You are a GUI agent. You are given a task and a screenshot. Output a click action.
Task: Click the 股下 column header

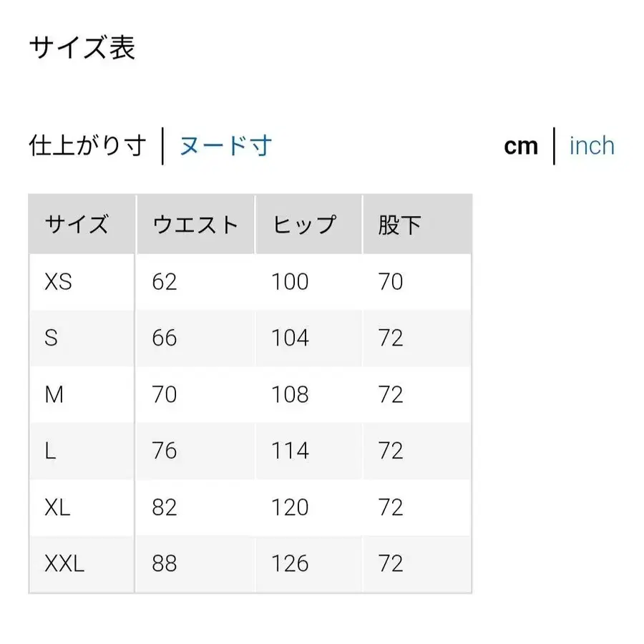pos(397,223)
